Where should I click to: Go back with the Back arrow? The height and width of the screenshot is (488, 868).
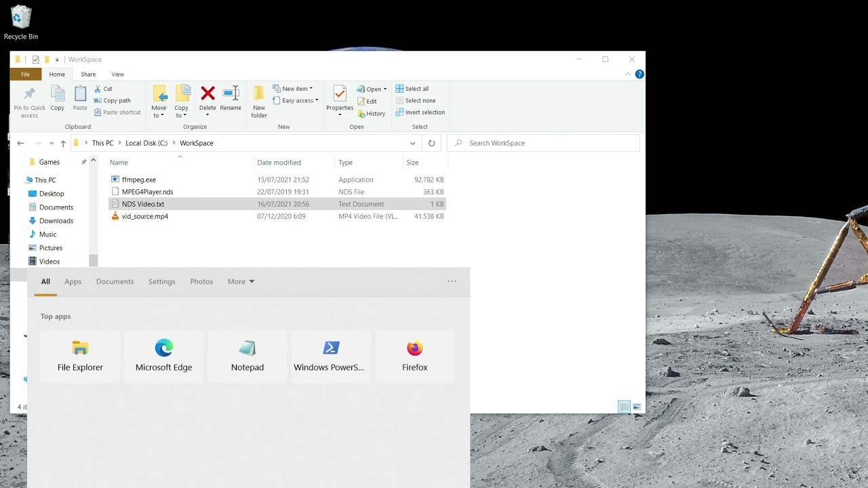[x=20, y=143]
